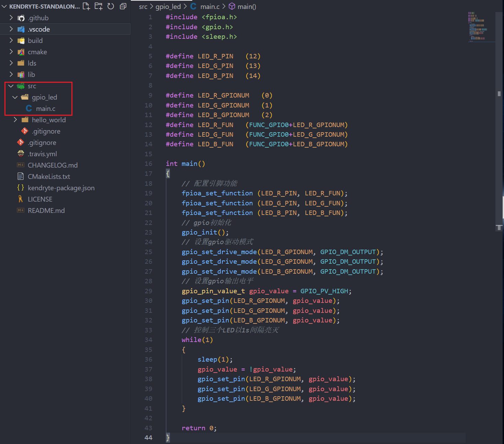Expand the hello_world folder chevron

click(15, 120)
